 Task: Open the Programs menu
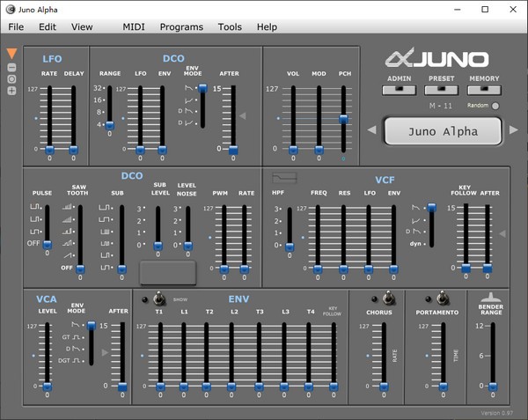pos(181,27)
